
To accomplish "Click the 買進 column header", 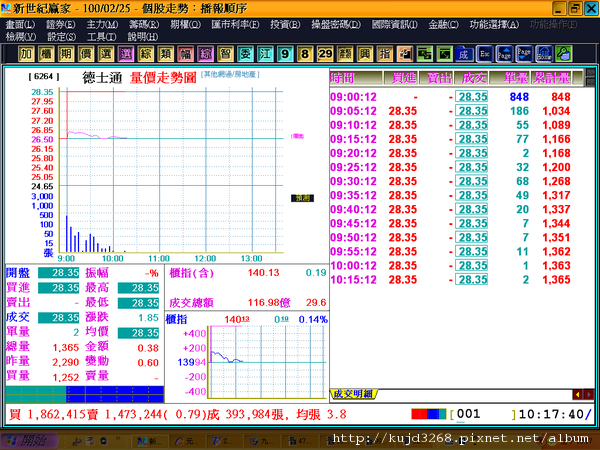I will [x=401, y=78].
